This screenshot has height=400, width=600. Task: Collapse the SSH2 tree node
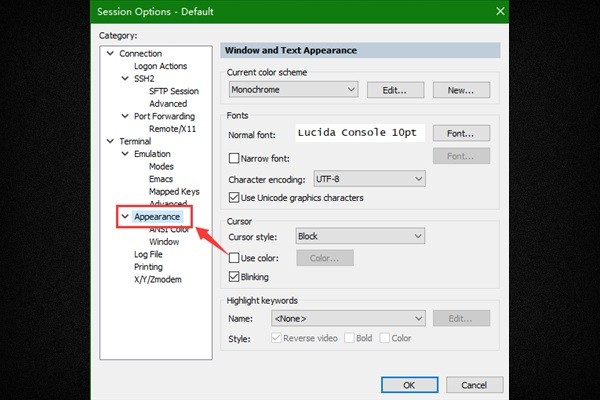click(124, 78)
